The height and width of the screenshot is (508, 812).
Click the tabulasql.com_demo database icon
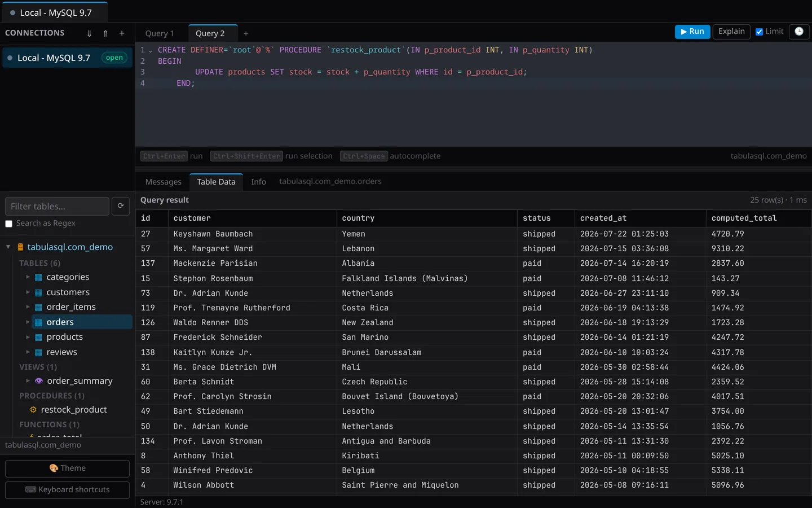[x=20, y=247]
